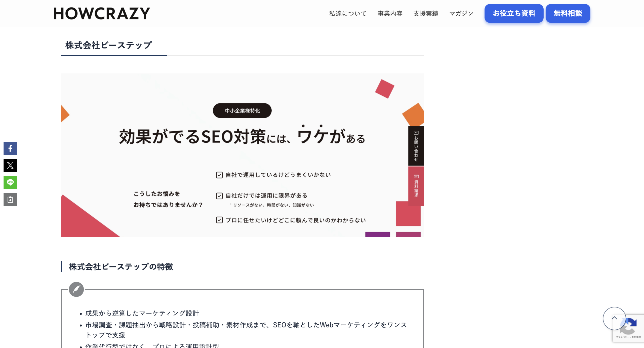Click the 無料相談 button
The height and width of the screenshot is (348, 644).
tap(568, 13)
